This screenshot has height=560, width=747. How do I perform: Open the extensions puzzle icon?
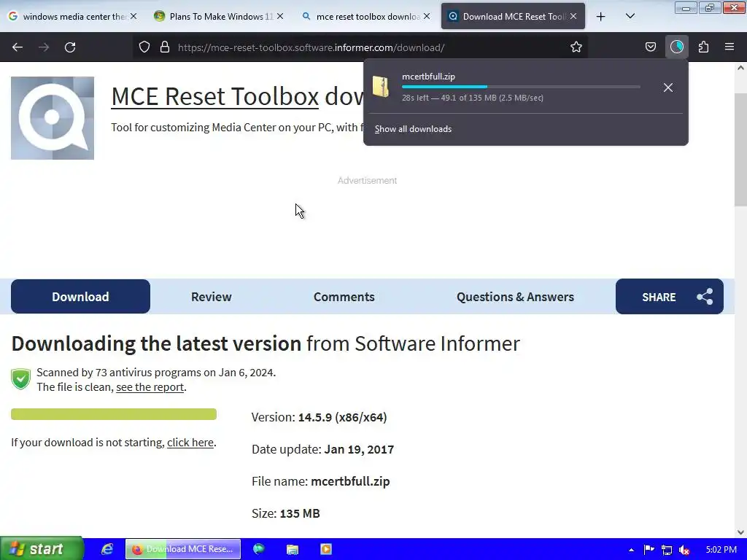(x=703, y=47)
